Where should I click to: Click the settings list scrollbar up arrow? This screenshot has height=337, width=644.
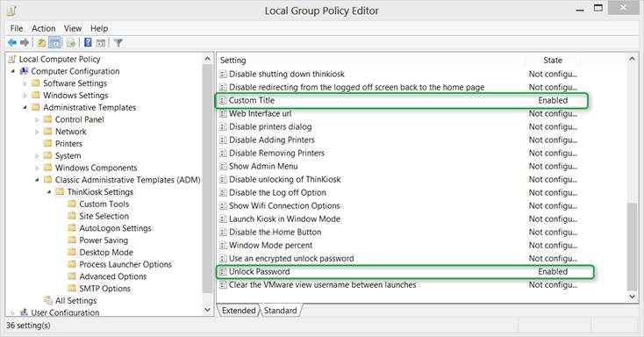632,59
